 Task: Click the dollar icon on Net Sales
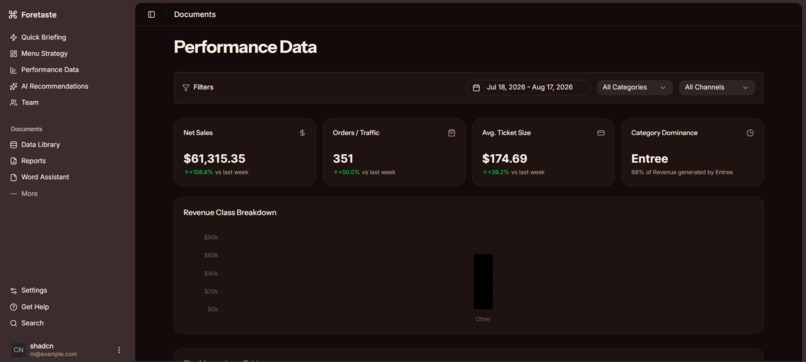(302, 133)
